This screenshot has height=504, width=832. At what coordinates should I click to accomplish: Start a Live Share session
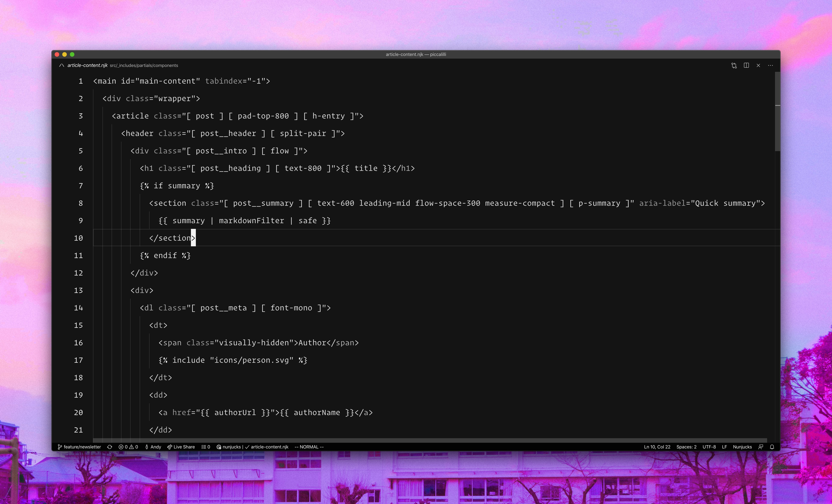click(x=181, y=447)
